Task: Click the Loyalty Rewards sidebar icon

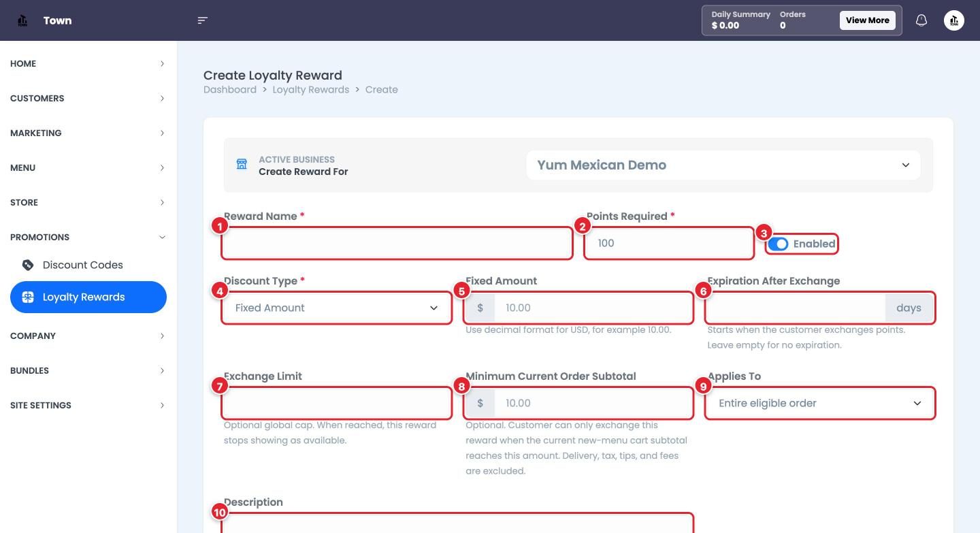Action: [x=28, y=297]
